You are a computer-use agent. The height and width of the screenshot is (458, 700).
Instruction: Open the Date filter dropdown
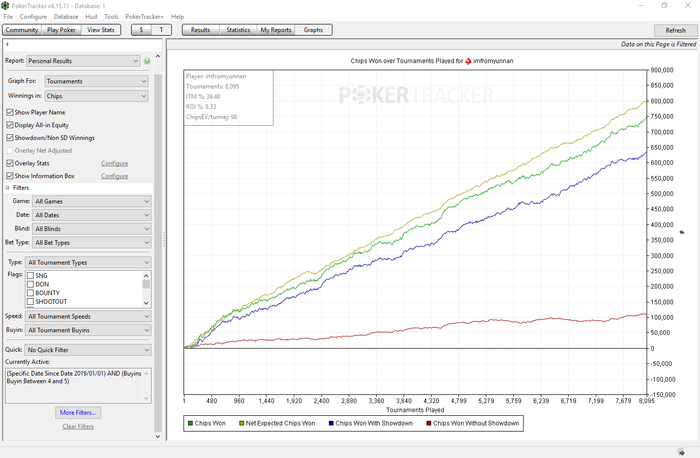92,215
